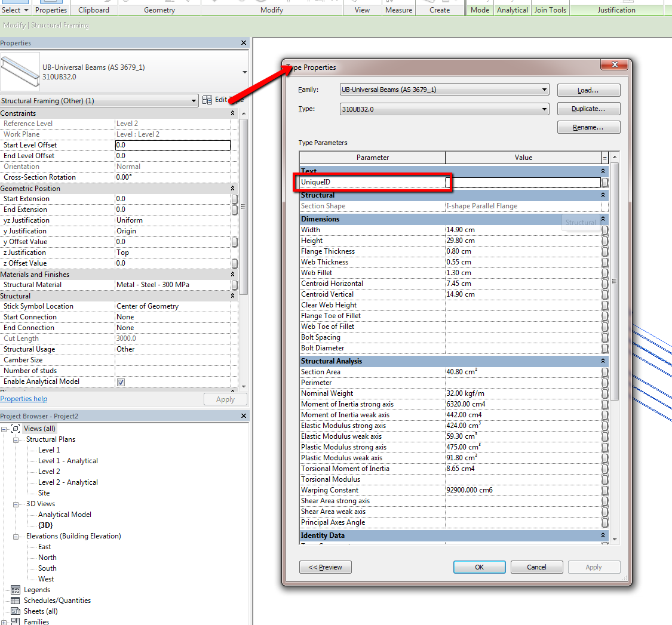Viewport: 672px width, 625px height.
Task: Click the associate button beside UniqueID value
Action: click(x=605, y=183)
